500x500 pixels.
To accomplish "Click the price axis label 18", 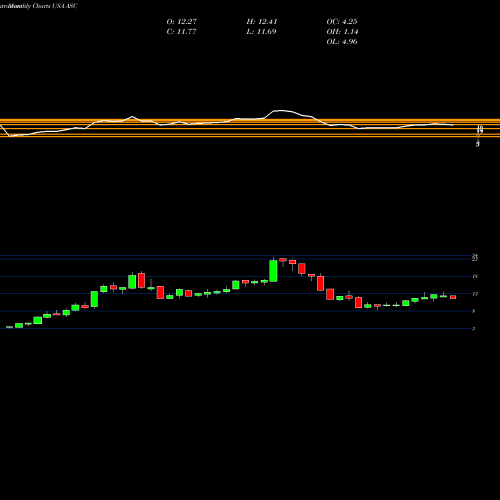I will point(475,276).
